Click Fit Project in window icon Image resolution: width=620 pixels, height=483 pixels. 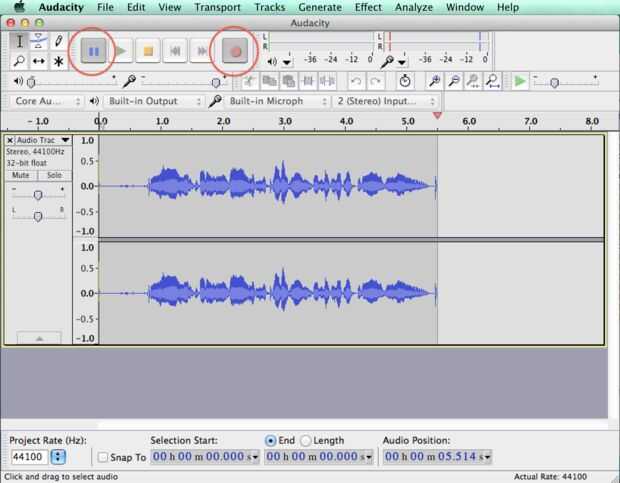[x=492, y=81]
